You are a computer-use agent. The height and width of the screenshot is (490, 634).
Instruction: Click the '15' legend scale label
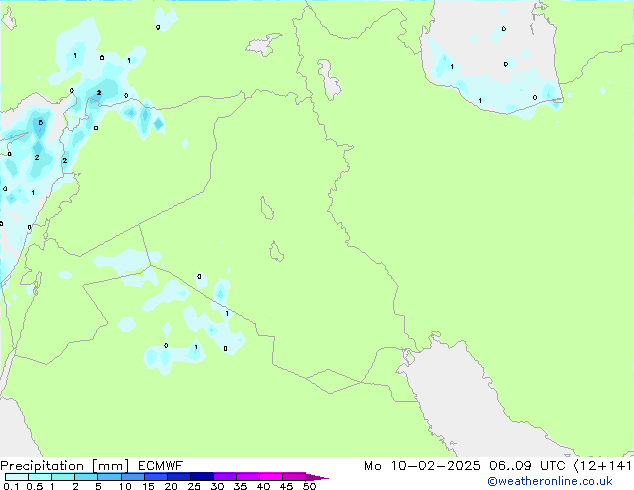(x=148, y=486)
